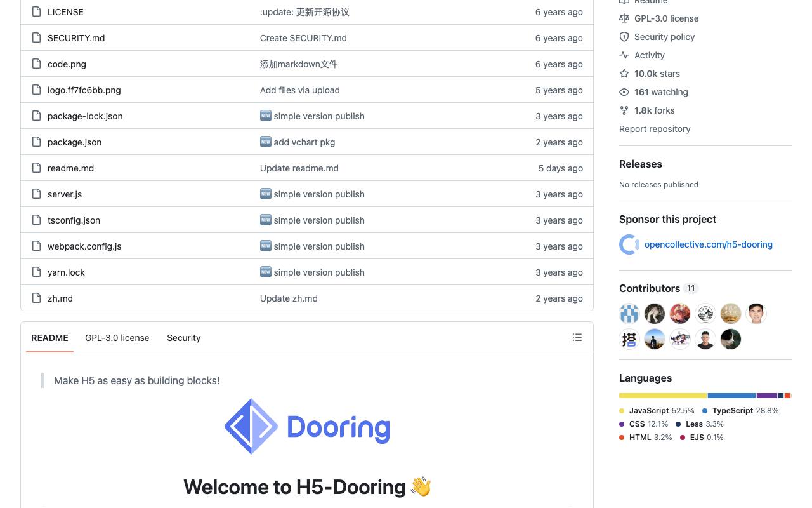812x508 pixels.
Task: Open the logo.ff7fc6bb.png file
Action: [84, 90]
